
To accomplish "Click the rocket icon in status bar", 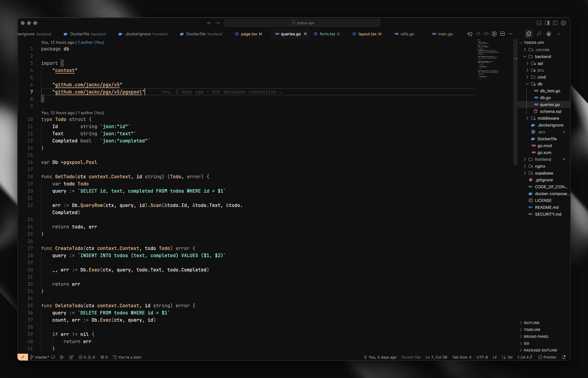I will 71,357.
